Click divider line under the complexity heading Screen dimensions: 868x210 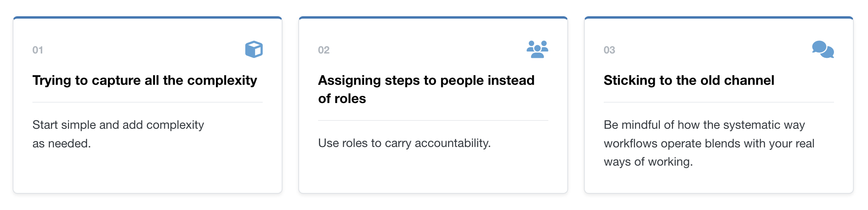pos(148,102)
